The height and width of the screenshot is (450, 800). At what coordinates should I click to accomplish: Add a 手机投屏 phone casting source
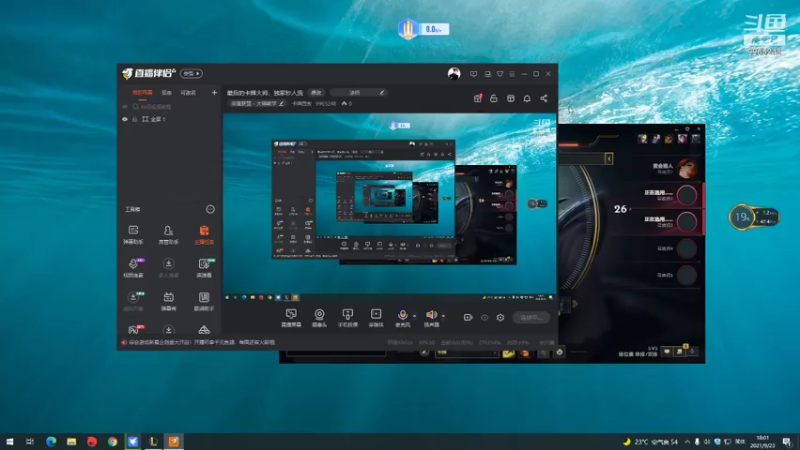pos(347,317)
